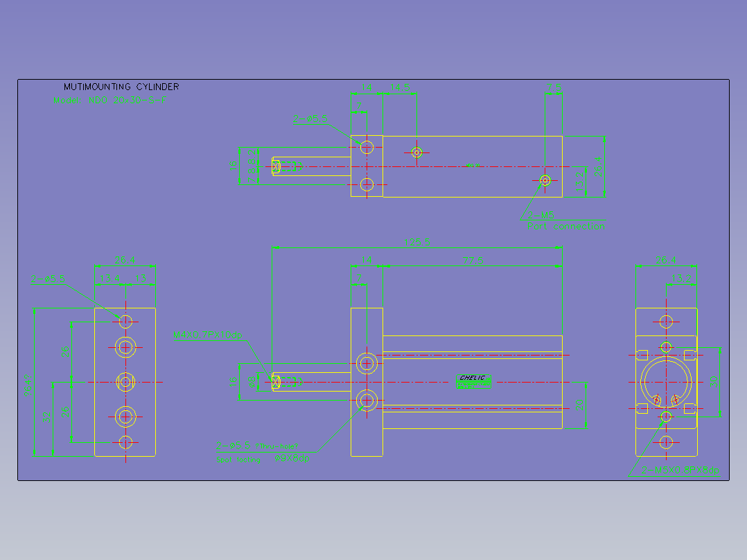Select the 2-M5X0.8PX8dp callout
Viewport: 747px width, 560px height.
click(x=680, y=470)
